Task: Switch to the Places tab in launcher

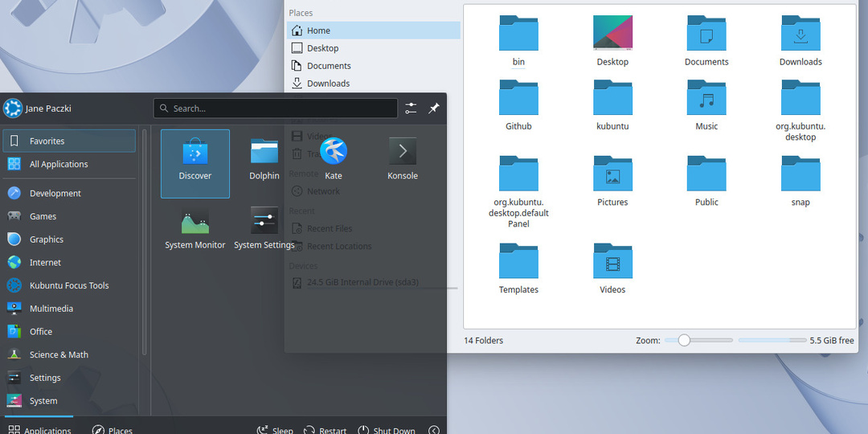Action: click(112, 428)
